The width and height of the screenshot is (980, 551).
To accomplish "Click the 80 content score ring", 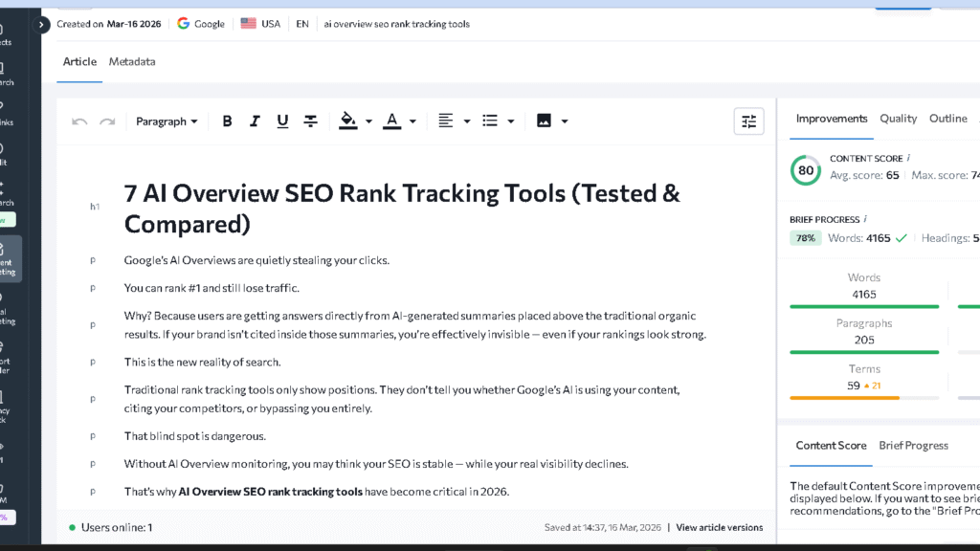I will [x=805, y=170].
